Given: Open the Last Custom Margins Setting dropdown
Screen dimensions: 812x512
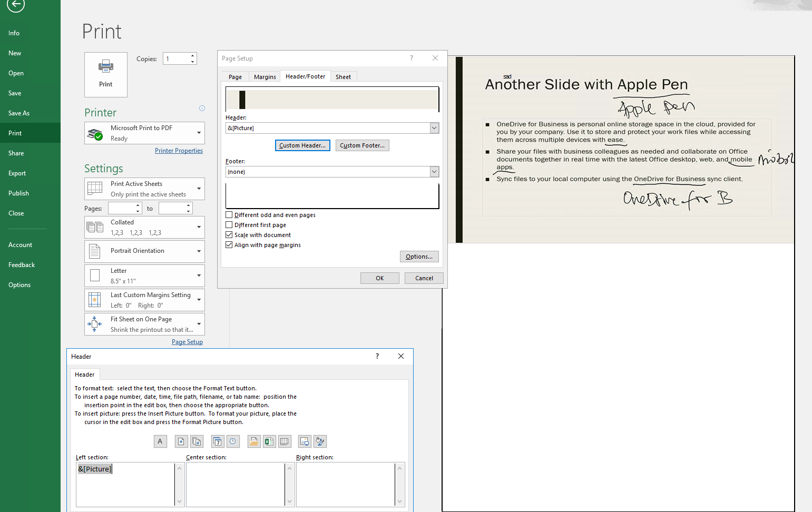Looking at the screenshot, I should 144,300.
